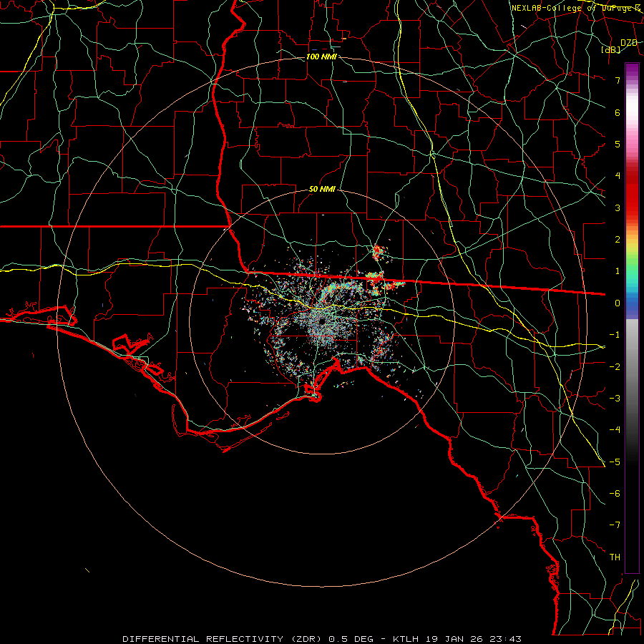Click the 1 dB value on the color scale
This screenshot has width=644, height=644.
coord(618,271)
